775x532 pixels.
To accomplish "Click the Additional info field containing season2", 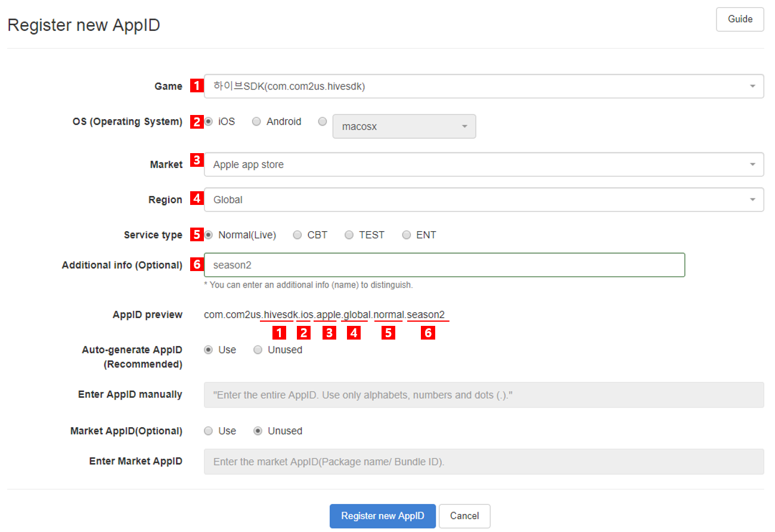I will tap(444, 265).
